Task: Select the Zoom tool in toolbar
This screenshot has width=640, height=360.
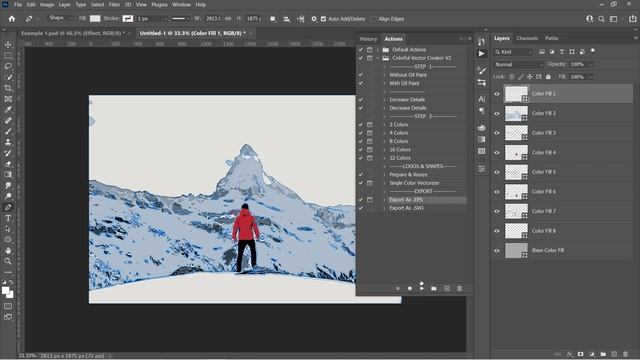Action: pyautogui.click(x=8, y=261)
